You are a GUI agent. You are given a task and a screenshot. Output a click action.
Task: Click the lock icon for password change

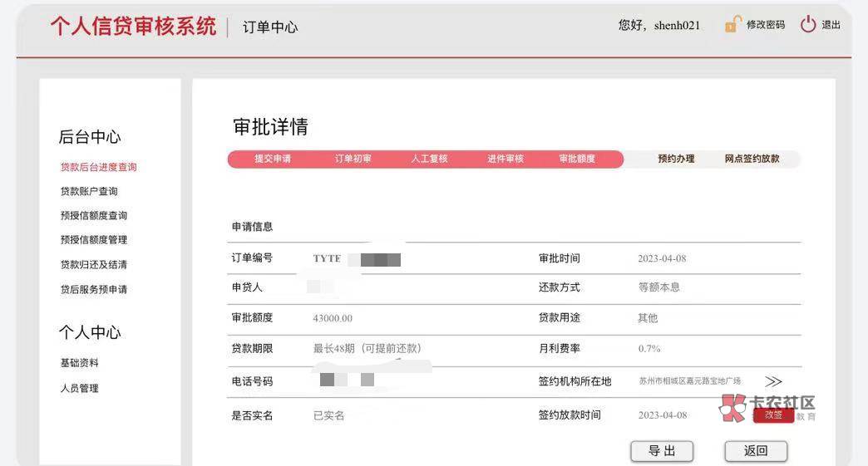click(x=732, y=25)
